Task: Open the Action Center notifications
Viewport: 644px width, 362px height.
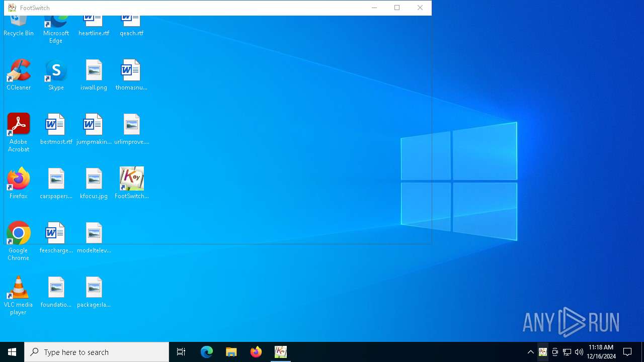Action: tap(627, 352)
